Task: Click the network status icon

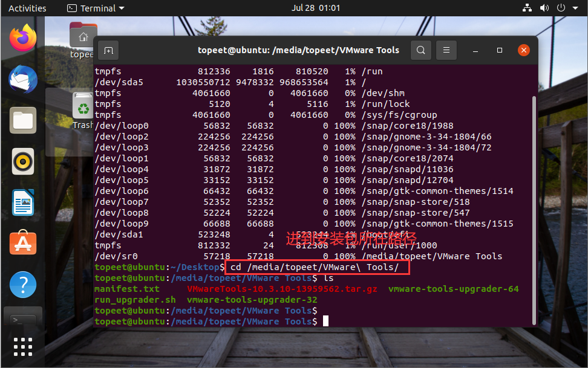Action: (528, 8)
